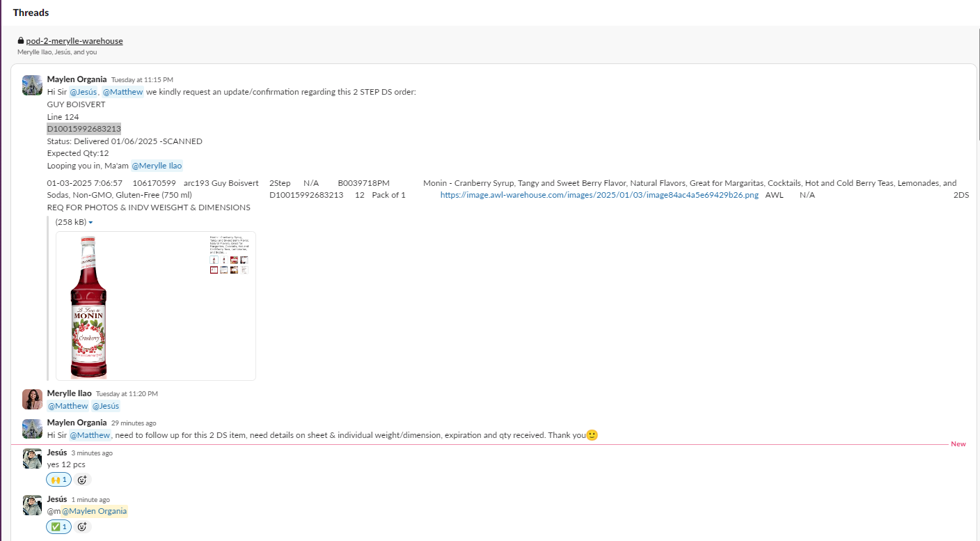Click the 'GUY BOISVERT' line
Image resolution: width=980 pixels, height=541 pixels.
pos(77,104)
